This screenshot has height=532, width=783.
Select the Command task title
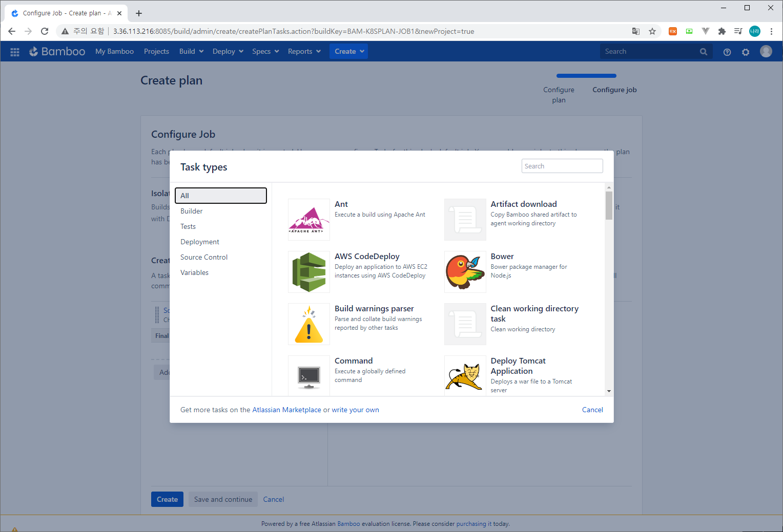[354, 360]
